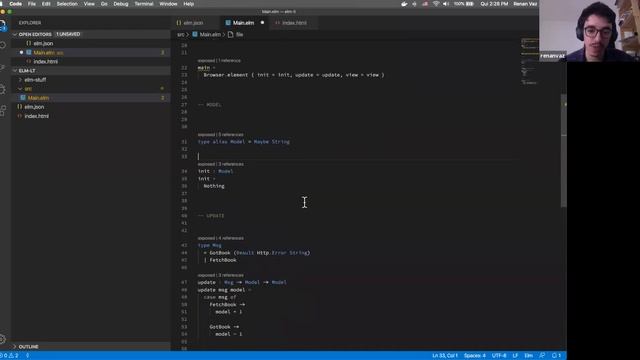640x360 pixels.
Task: Click the src breadcrumb segment
Action: [180, 35]
